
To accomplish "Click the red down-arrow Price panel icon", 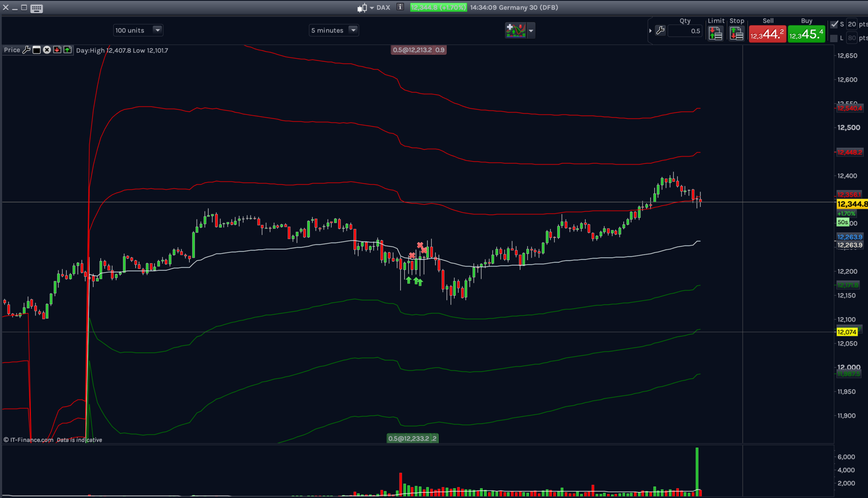I will coord(57,50).
